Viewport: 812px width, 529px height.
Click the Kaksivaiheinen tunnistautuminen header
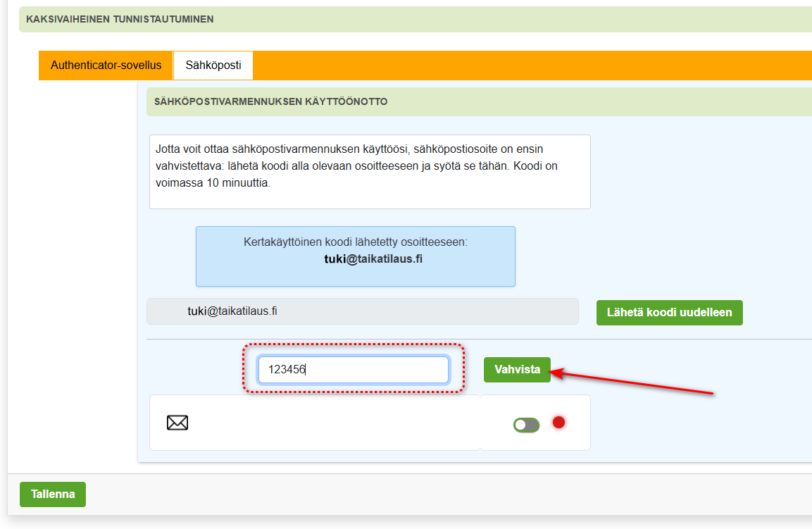pyautogui.click(x=120, y=19)
